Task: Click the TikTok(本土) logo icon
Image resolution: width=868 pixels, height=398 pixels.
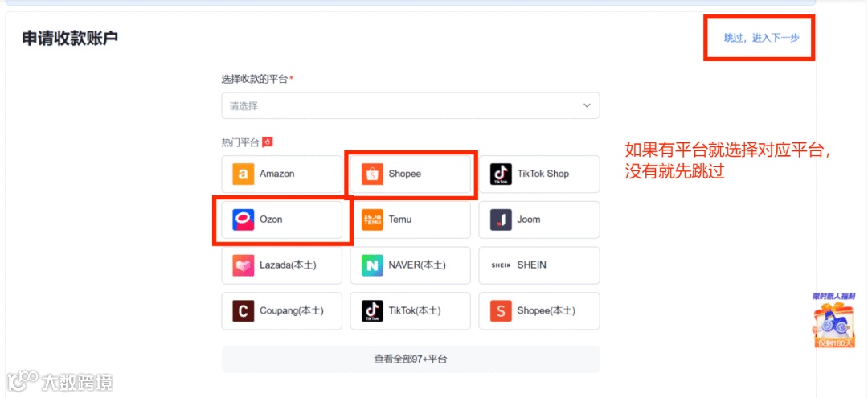Action: click(372, 311)
